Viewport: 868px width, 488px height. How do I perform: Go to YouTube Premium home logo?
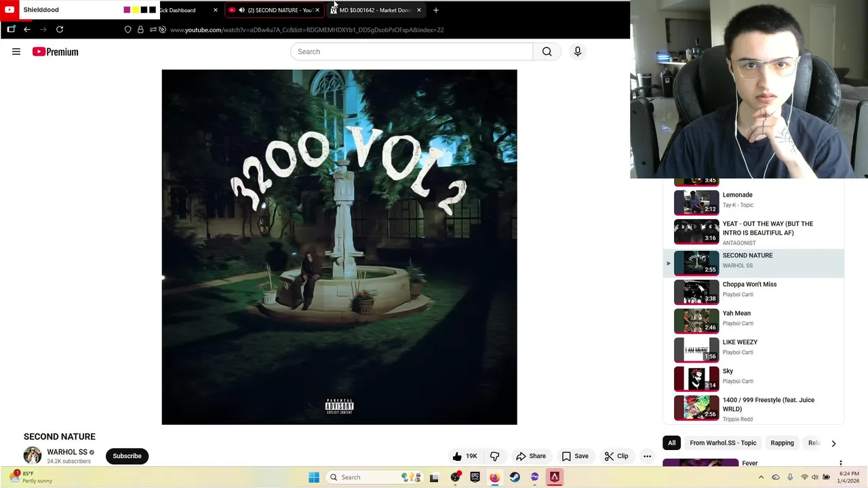[56, 52]
